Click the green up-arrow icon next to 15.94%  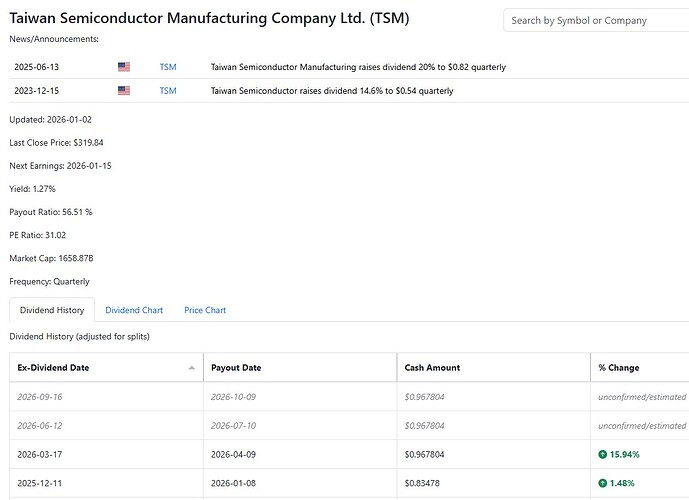pyautogui.click(x=602, y=454)
